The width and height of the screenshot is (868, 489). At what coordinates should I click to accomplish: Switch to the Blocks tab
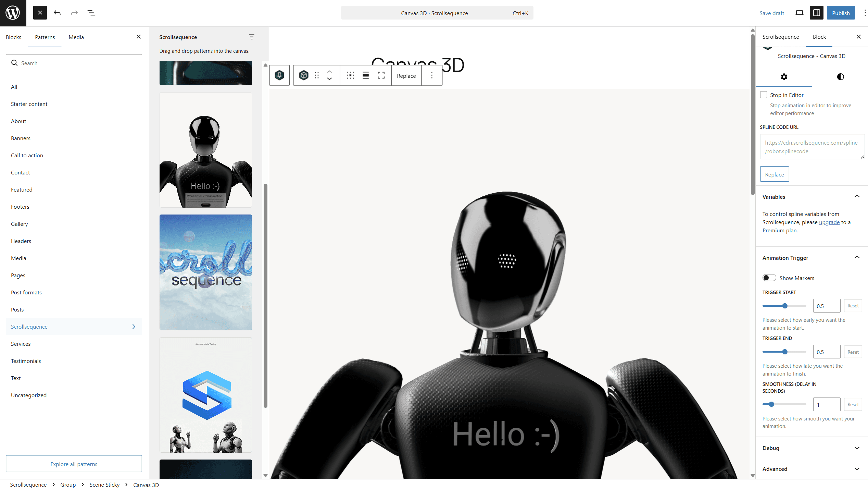[14, 37]
